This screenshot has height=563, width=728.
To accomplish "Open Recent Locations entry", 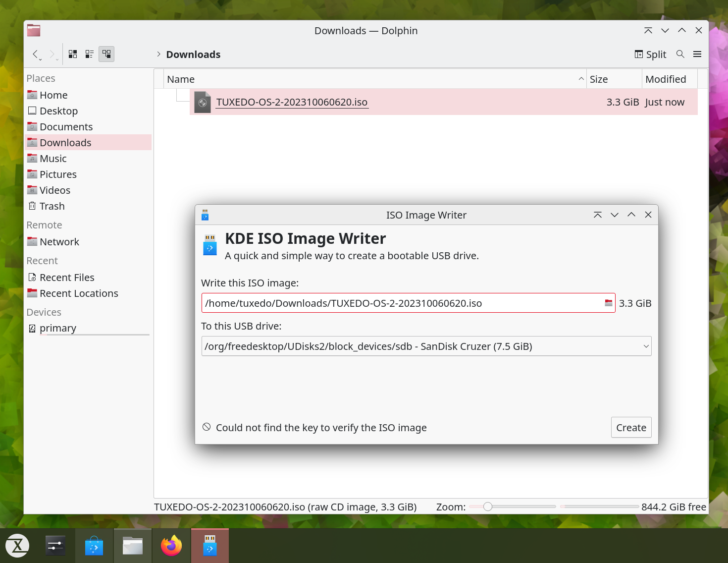I will pyautogui.click(x=88, y=293).
